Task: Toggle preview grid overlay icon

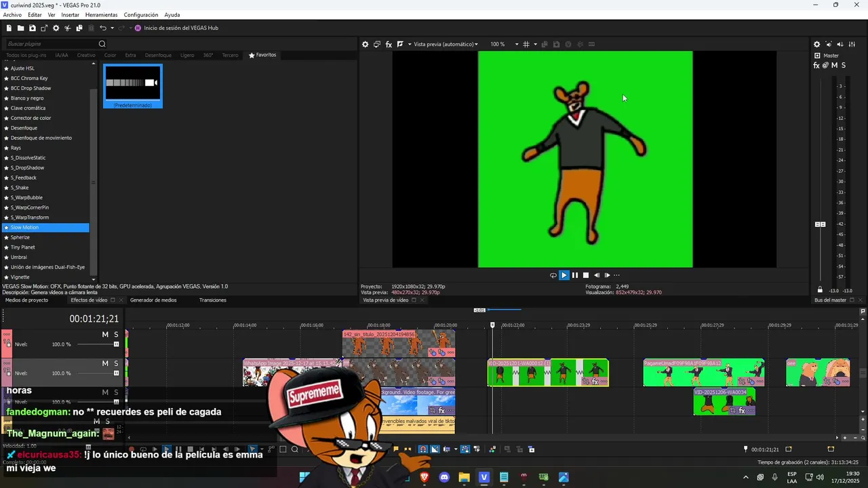Action: [x=526, y=44]
